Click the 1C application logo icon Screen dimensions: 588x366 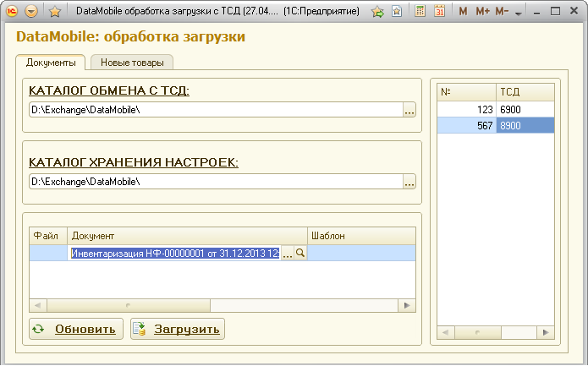coord(12,11)
